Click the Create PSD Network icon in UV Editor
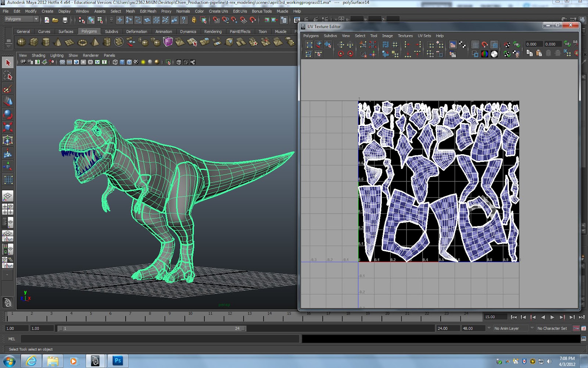The width and height of the screenshot is (588, 368). (516, 44)
